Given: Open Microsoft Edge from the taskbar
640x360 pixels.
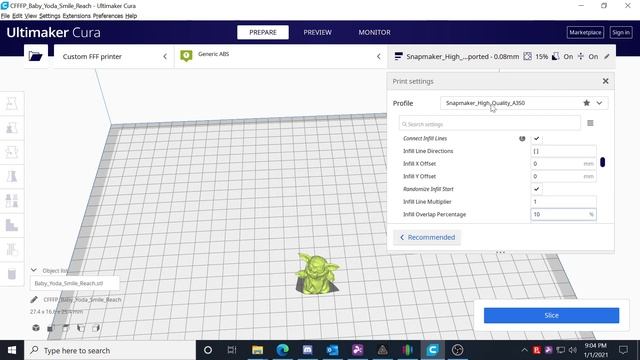Looking at the screenshot, I should pyautogui.click(x=282, y=350).
